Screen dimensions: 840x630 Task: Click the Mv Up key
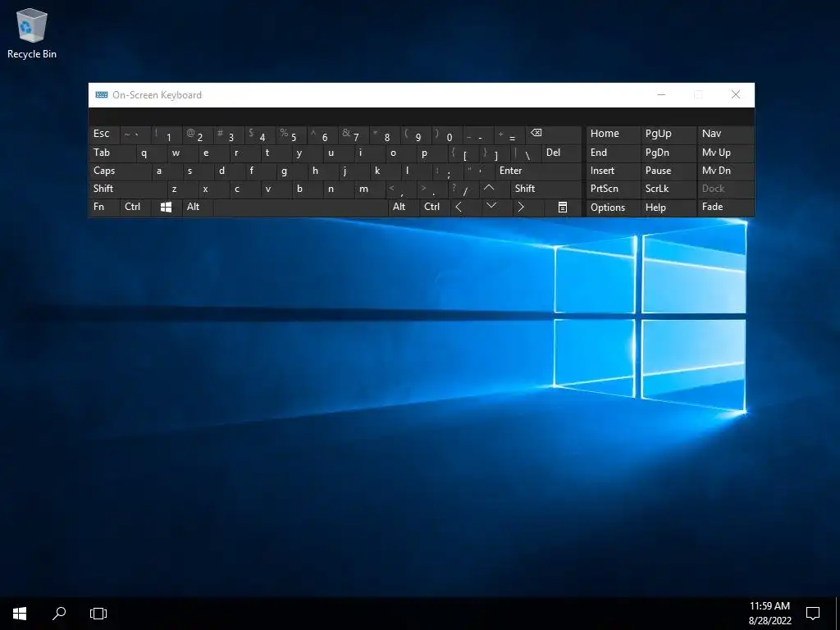(x=725, y=153)
